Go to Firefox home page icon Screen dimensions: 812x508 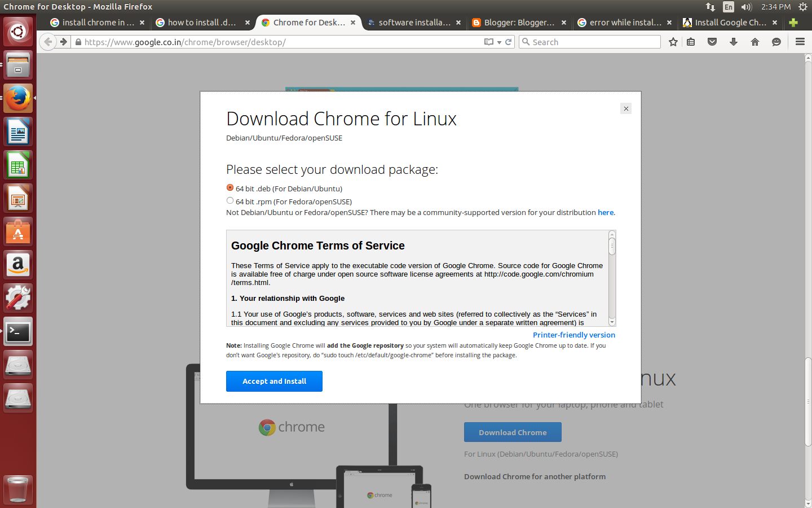[x=755, y=42]
